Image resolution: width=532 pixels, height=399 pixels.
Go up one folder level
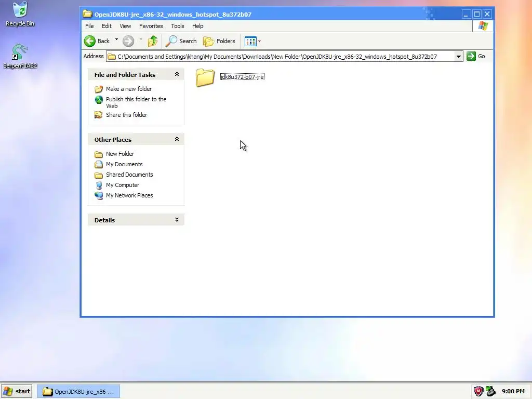pyautogui.click(x=153, y=41)
